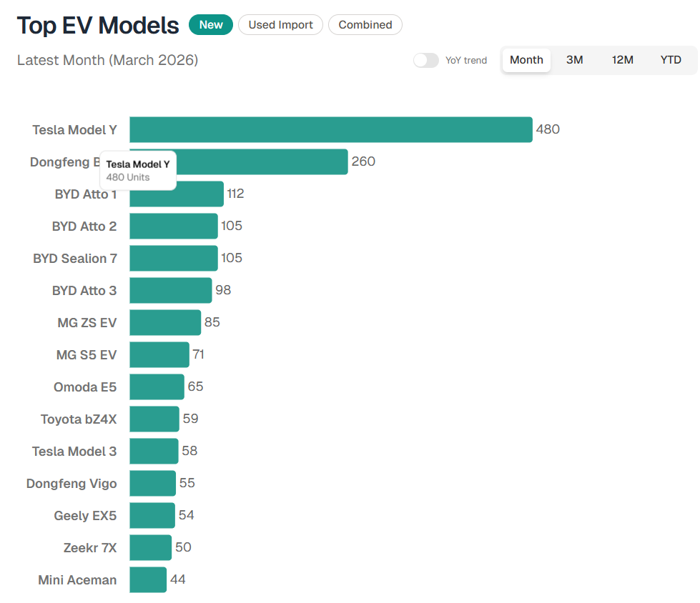Click the Dongfeng Box 260 bar
Screen dimensions: 700x603
[x=265, y=162]
